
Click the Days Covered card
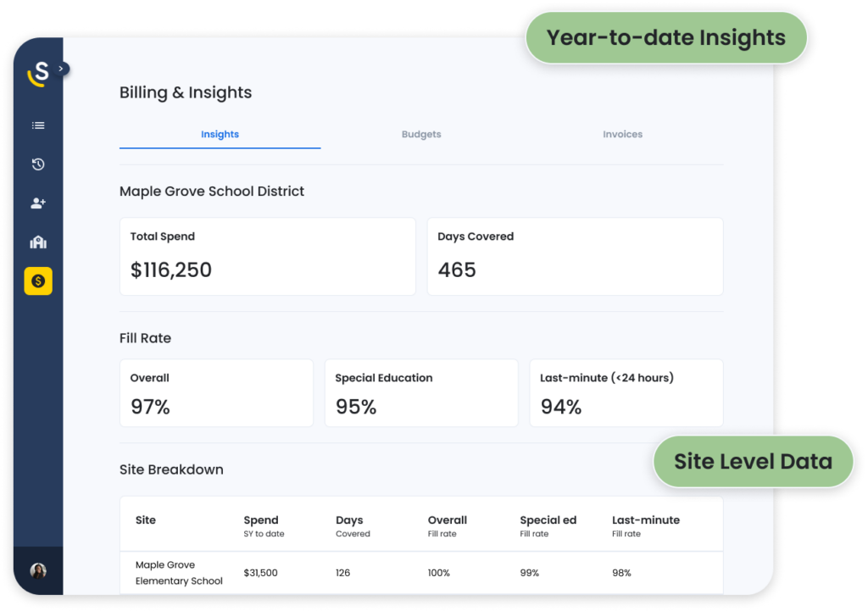(x=576, y=256)
